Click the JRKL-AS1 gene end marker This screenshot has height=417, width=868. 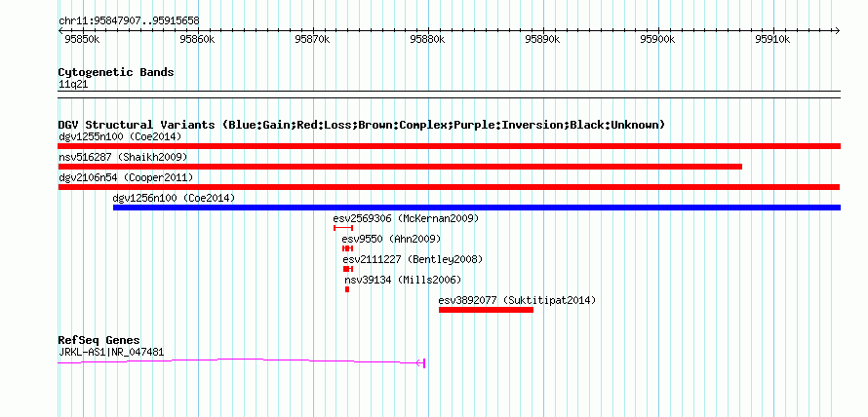pyautogui.click(x=422, y=363)
